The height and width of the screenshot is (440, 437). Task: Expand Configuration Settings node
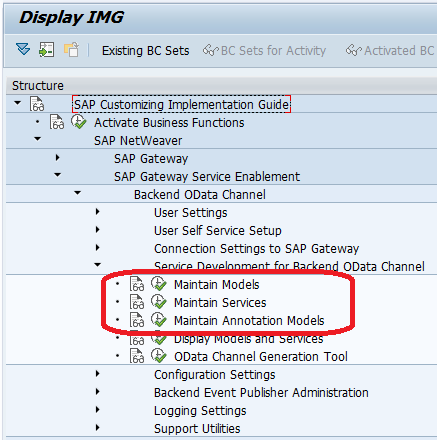tap(98, 373)
